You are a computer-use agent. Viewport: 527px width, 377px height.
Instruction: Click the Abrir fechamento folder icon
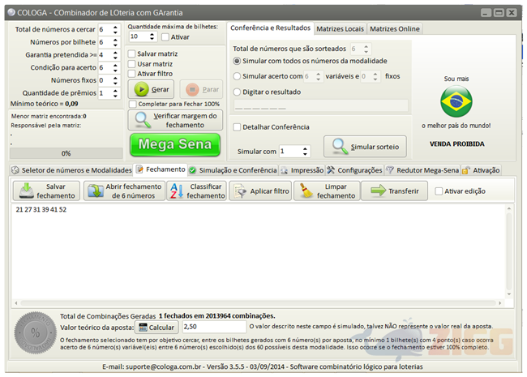96,191
